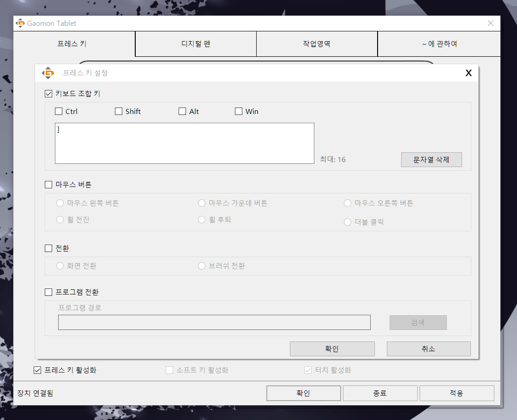Toggle the 터치 활성화 checkbox

click(308, 370)
